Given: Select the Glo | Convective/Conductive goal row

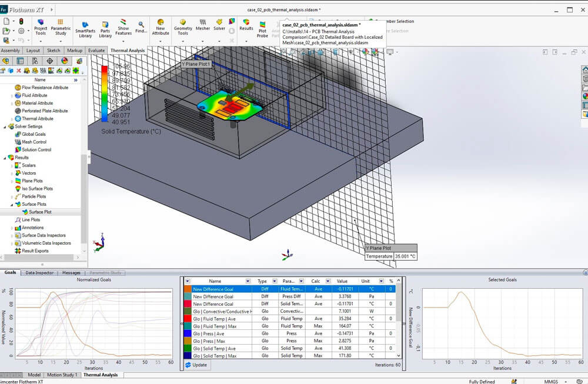Looking at the screenshot, I should tap(290, 311).
